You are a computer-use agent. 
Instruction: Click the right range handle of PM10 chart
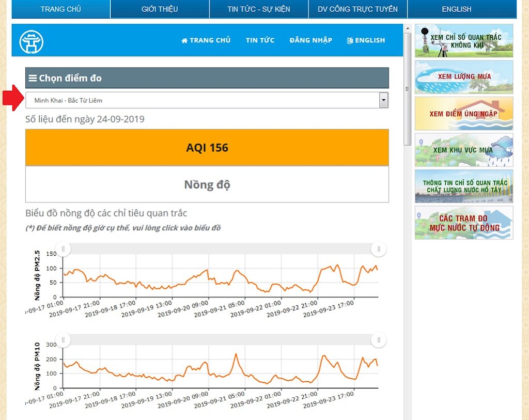[x=379, y=340]
